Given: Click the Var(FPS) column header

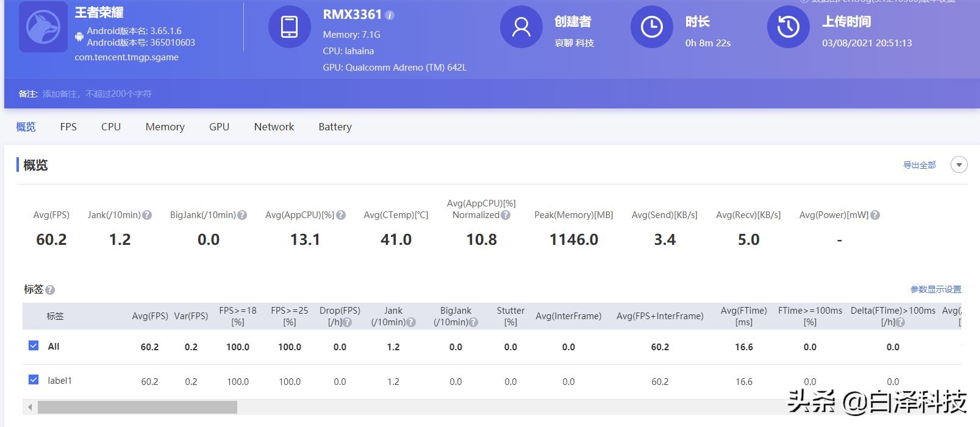Looking at the screenshot, I should [191, 316].
